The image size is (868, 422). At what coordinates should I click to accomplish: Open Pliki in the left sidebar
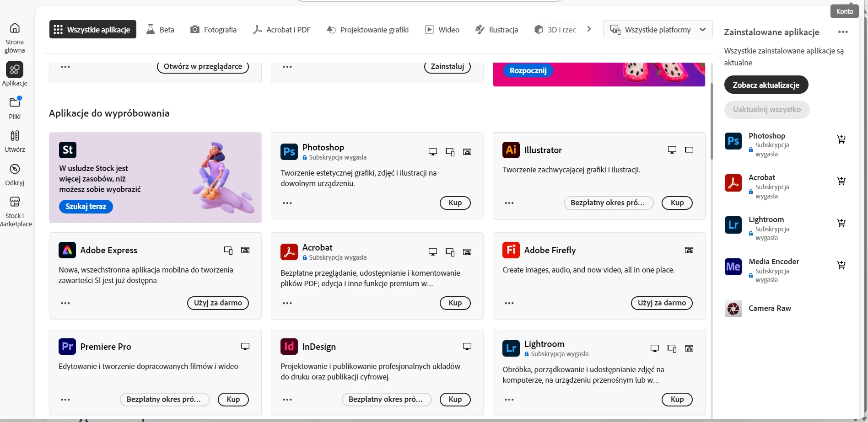click(15, 108)
